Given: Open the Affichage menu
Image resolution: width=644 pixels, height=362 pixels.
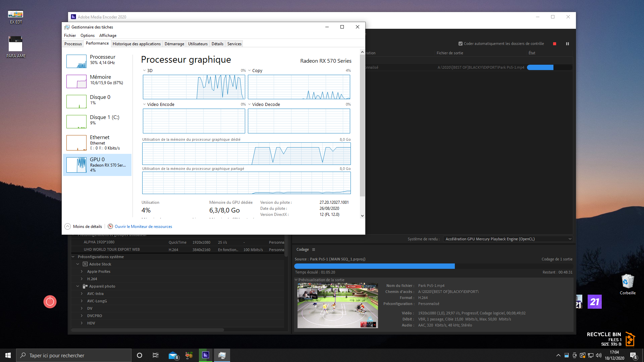Looking at the screenshot, I should point(108,36).
